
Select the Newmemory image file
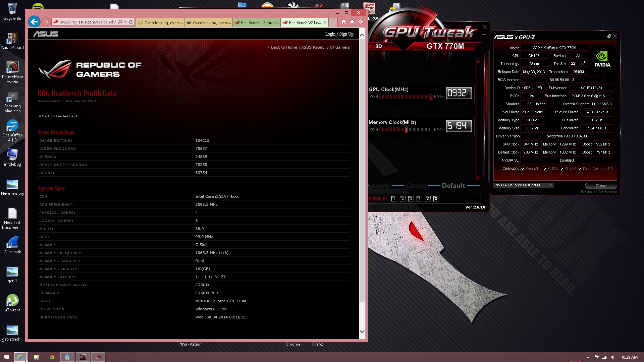click(x=12, y=187)
